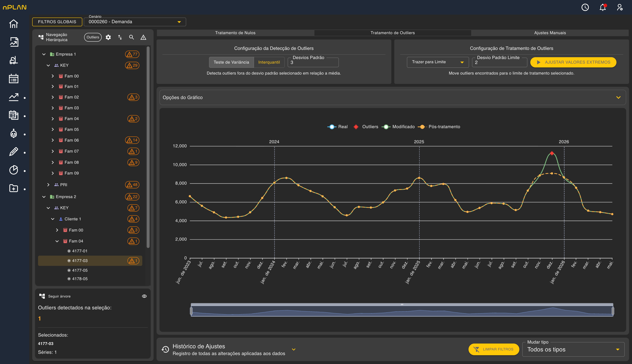Open the Mudar tipo dropdown
This screenshot has width=632, height=364.
573,350
